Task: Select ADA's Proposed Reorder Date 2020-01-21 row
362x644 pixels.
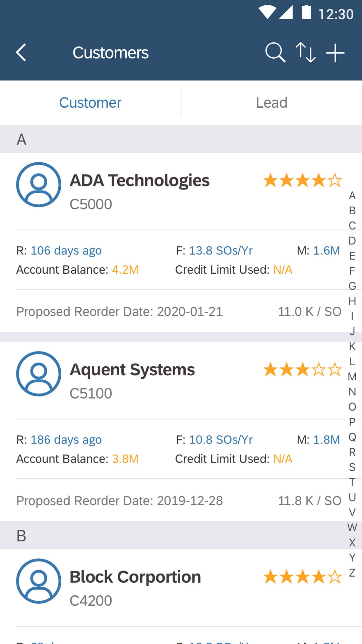Action: pos(179,312)
